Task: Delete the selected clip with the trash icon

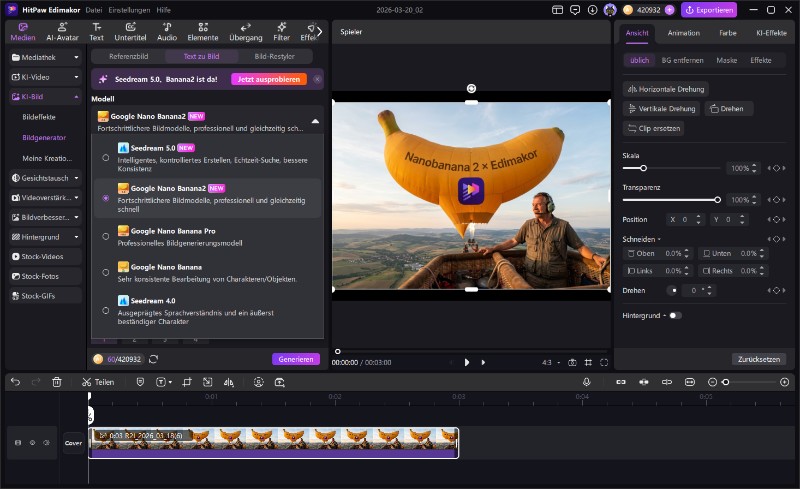Action: [57, 382]
